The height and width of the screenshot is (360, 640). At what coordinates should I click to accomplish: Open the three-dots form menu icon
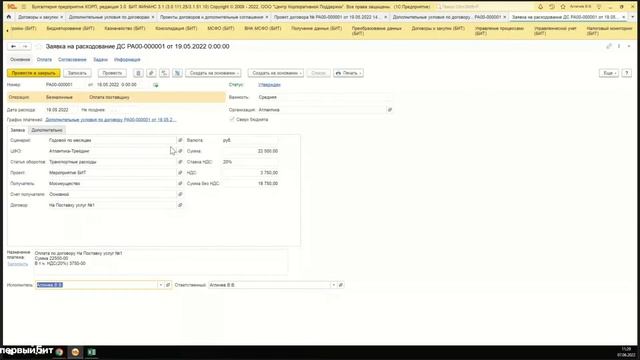click(619, 47)
